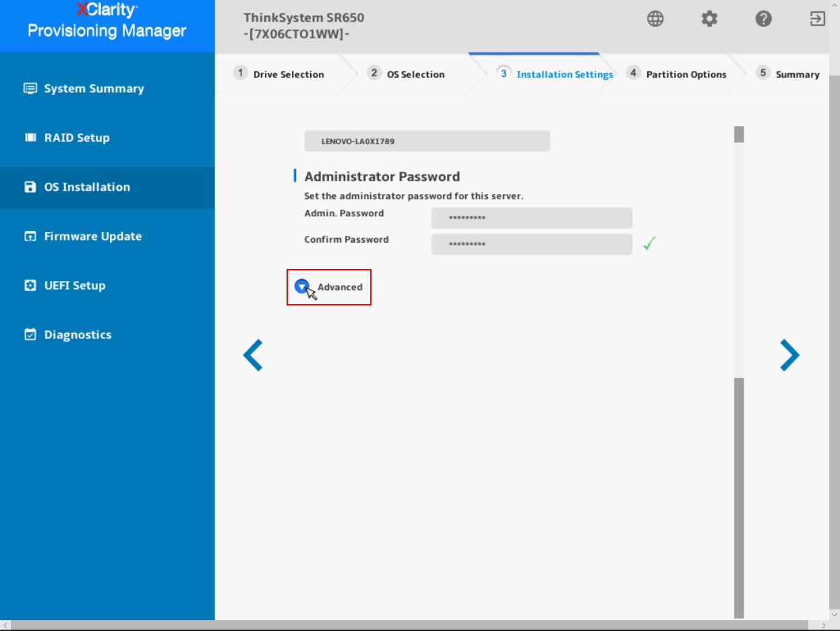Viewport: 840px width, 631px height.
Task: Open UEFI Setup from the sidebar
Action: pos(107,285)
